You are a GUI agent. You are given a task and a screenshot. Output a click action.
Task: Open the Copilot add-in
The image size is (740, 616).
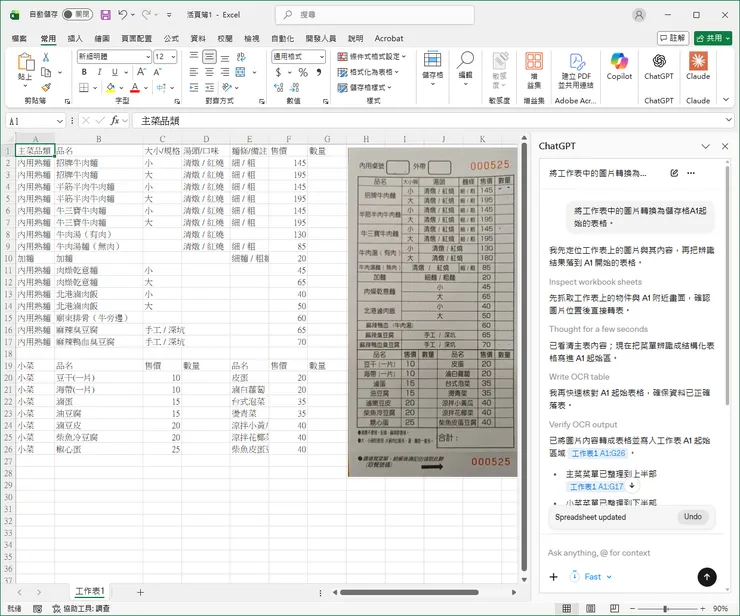pos(619,66)
